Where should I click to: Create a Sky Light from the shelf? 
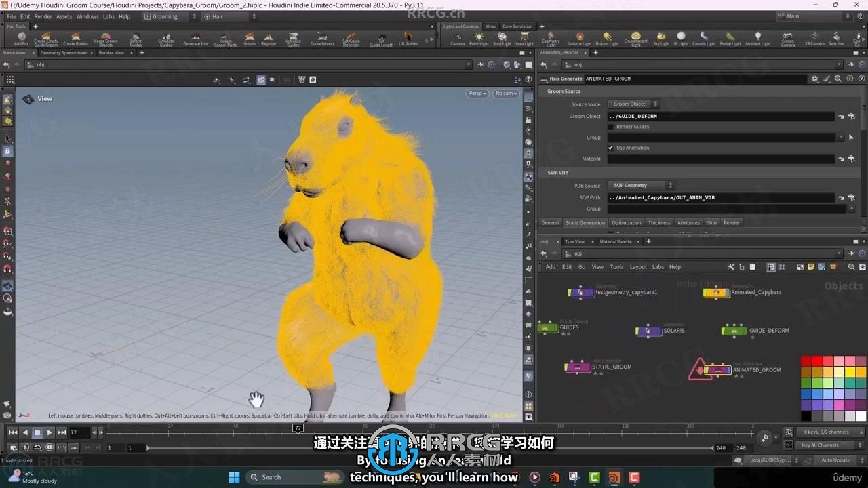[661, 39]
